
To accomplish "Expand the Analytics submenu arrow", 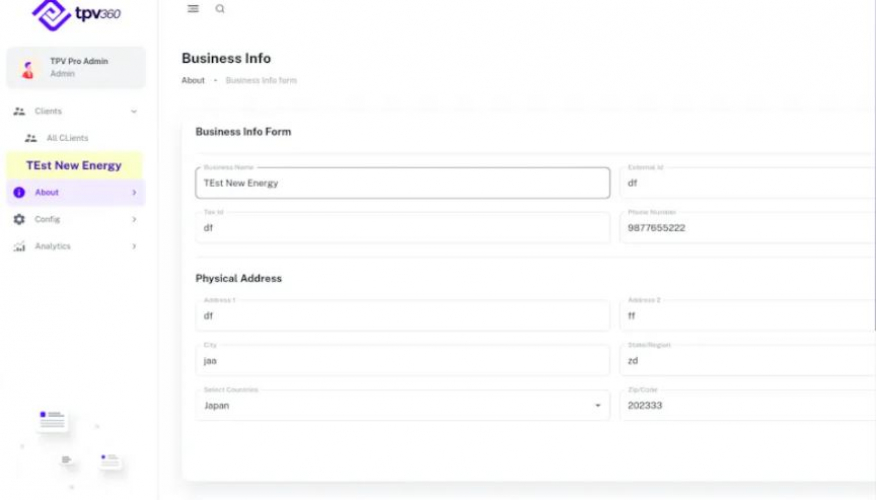I will pos(134,246).
